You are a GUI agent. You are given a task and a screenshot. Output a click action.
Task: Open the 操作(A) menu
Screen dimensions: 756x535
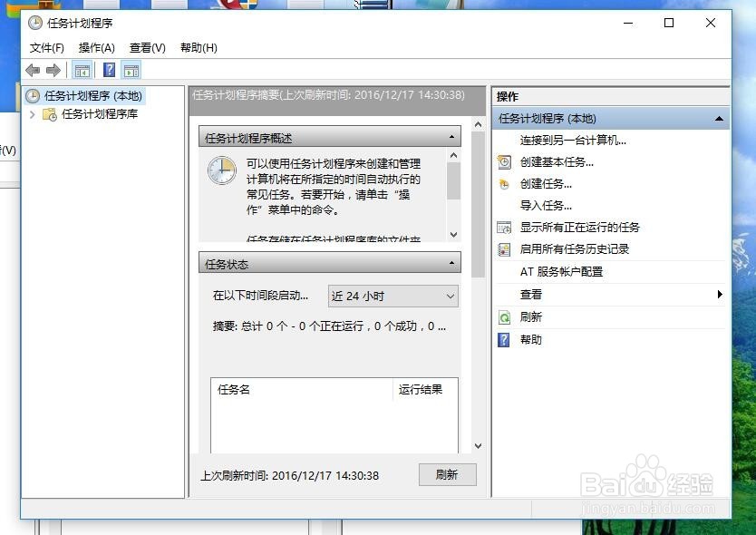94,48
